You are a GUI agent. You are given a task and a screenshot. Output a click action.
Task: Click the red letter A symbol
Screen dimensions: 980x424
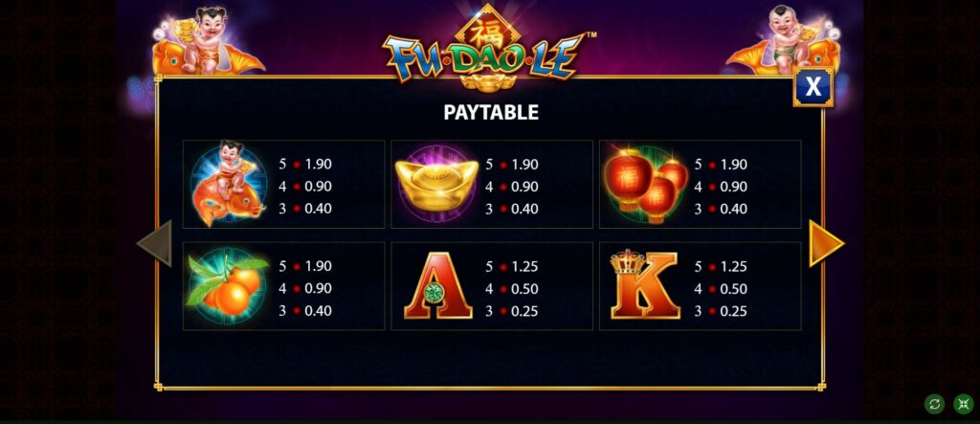pos(437,286)
